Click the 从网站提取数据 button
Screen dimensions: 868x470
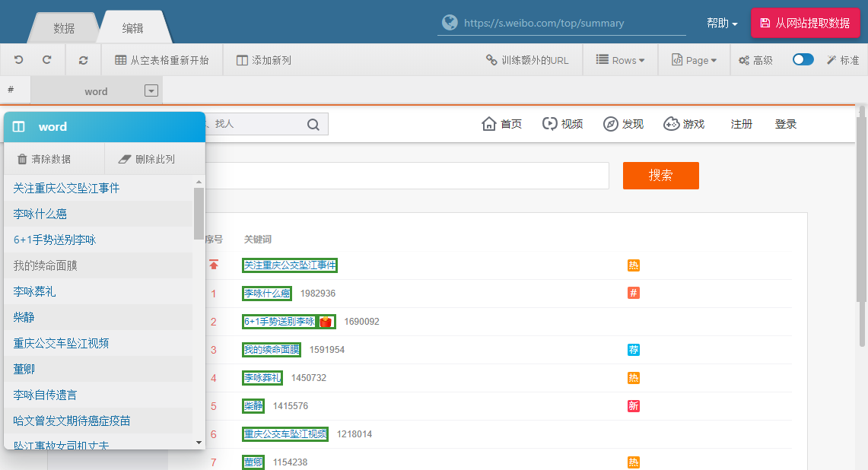click(805, 23)
